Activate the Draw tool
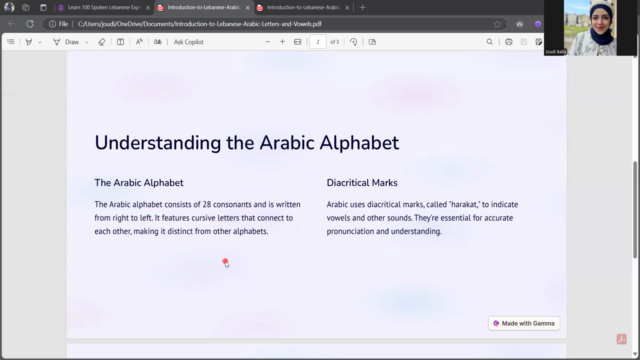The image size is (640, 360). (x=67, y=42)
